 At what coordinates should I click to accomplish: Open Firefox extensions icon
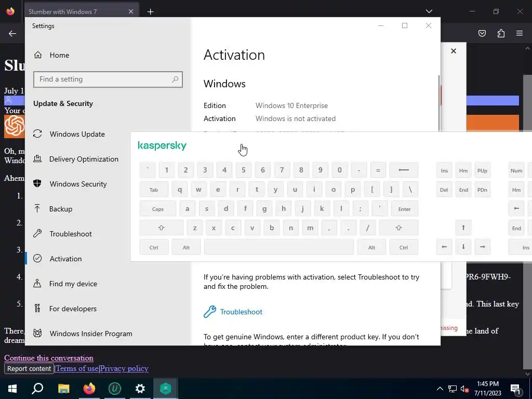pyautogui.click(x=501, y=33)
